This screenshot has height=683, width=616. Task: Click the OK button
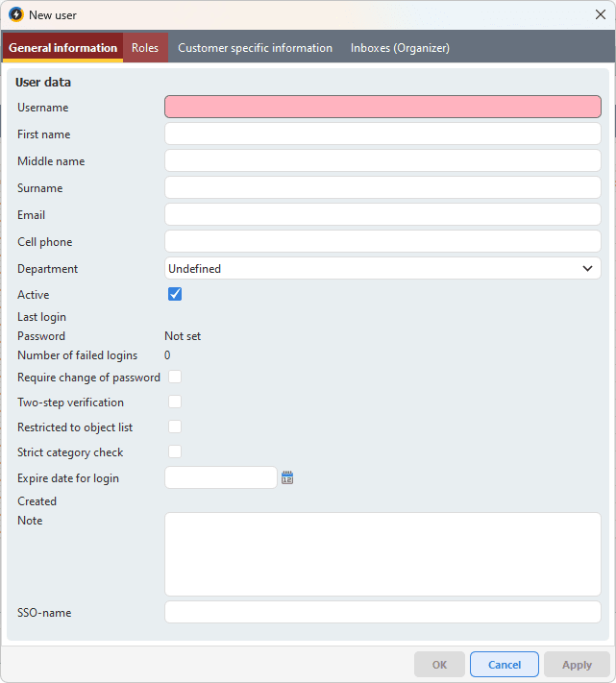click(x=439, y=665)
